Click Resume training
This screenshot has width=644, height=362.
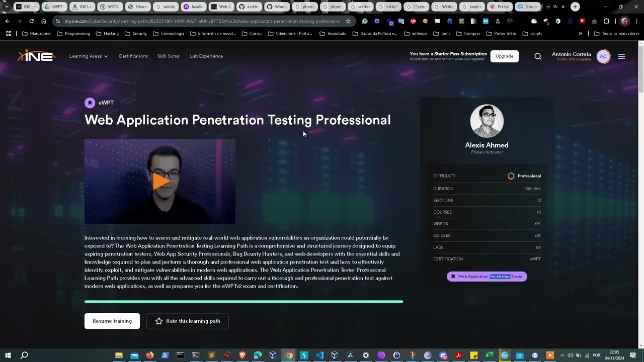[112, 321]
